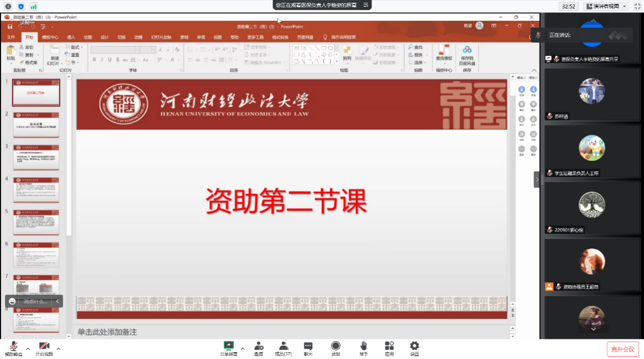
Task: Click the meeting info icon
Action: pos(8,7)
